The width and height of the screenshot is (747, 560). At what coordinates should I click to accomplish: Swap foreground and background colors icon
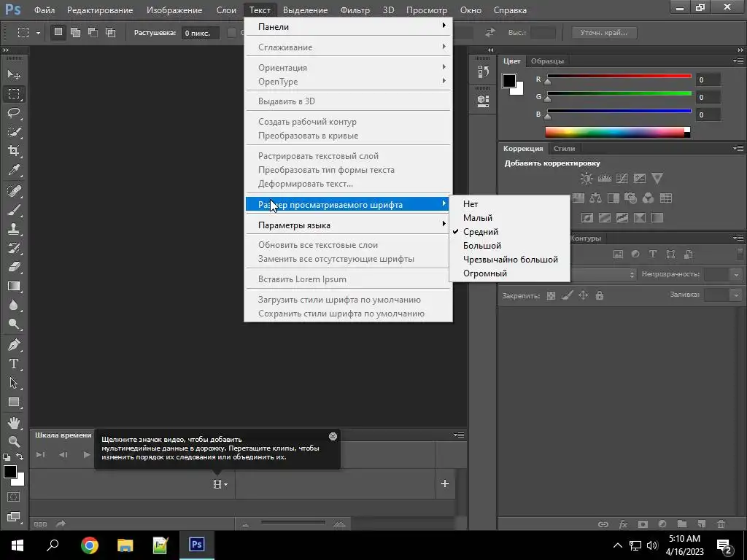(x=20, y=456)
